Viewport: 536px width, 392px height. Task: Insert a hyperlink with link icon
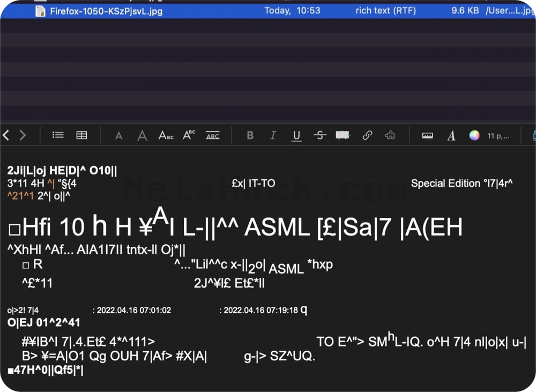[367, 135]
